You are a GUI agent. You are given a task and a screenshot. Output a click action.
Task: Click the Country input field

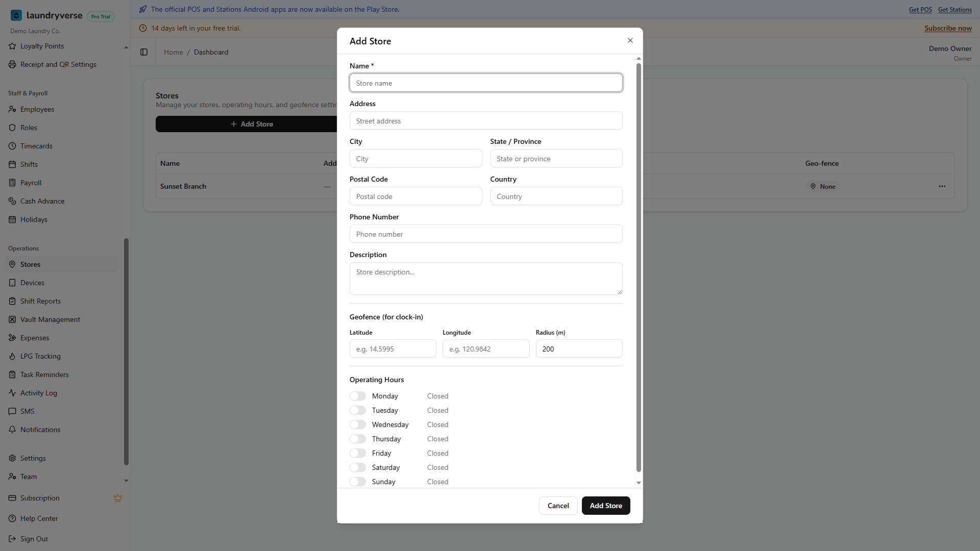coord(556,196)
